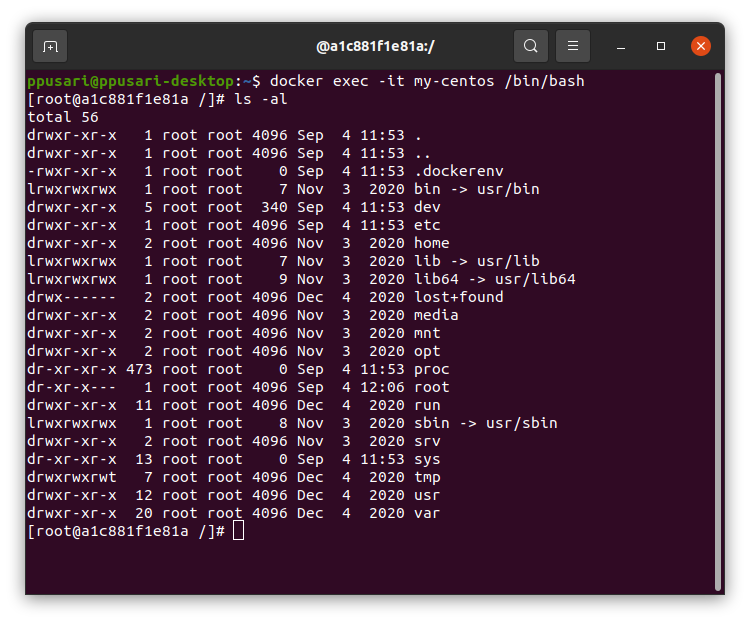Screen dimensions: 750x623
Task: Click the window title @a1c881f1e81a:/
Action: pos(375,46)
